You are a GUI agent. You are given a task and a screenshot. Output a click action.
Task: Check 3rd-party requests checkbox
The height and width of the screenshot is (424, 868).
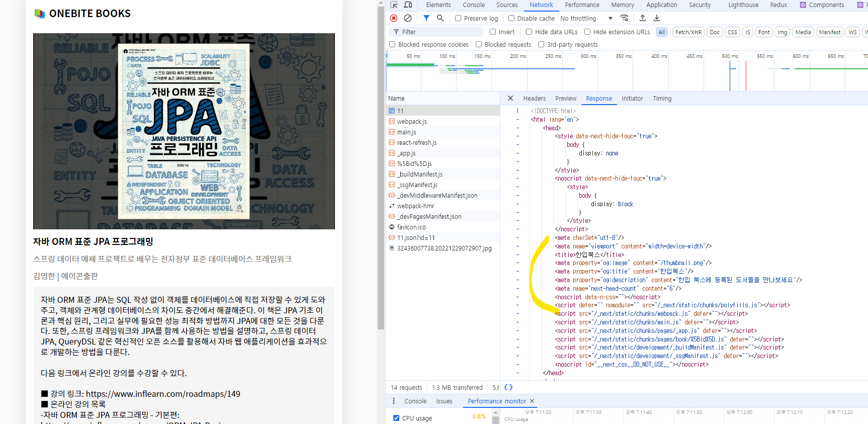pos(541,44)
